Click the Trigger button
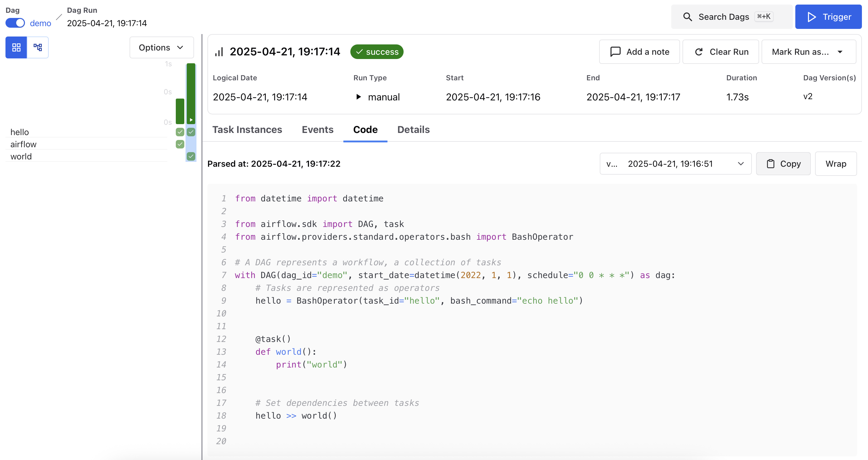 tap(828, 16)
